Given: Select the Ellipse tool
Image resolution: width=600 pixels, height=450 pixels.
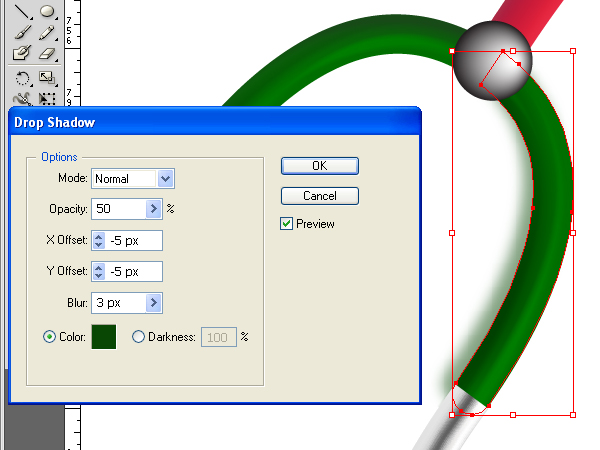Looking at the screenshot, I should click(47, 11).
